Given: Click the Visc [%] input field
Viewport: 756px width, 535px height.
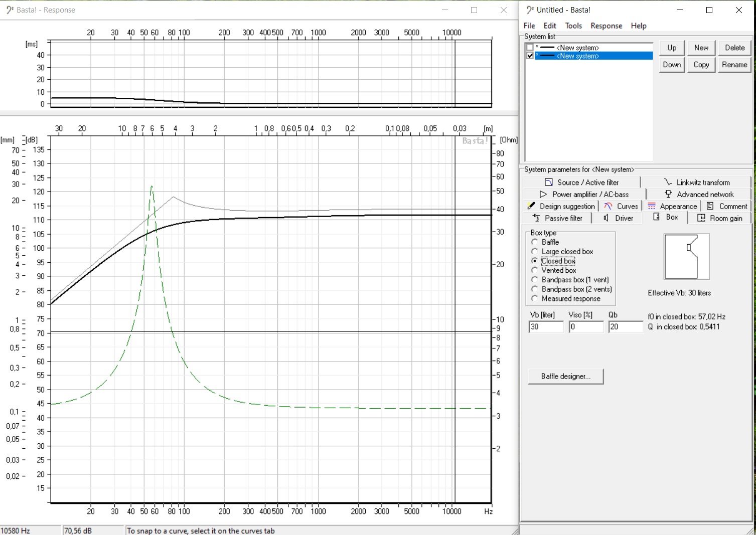Looking at the screenshot, I should coord(586,327).
